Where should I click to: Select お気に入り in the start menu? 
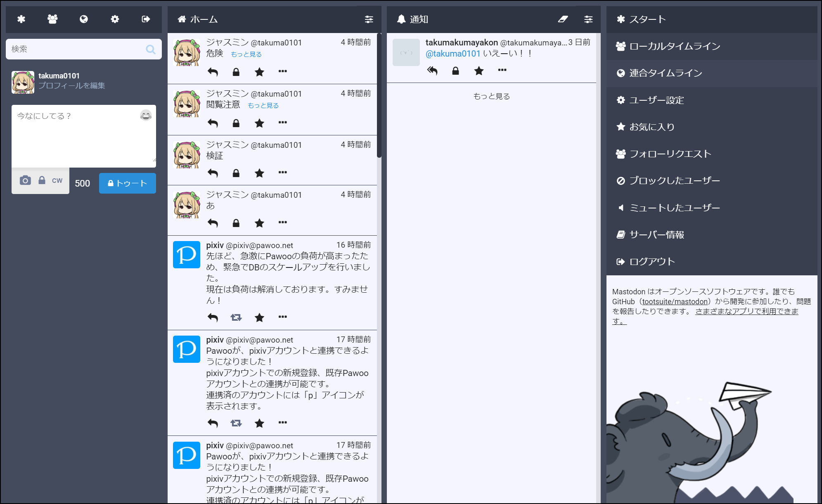652,127
